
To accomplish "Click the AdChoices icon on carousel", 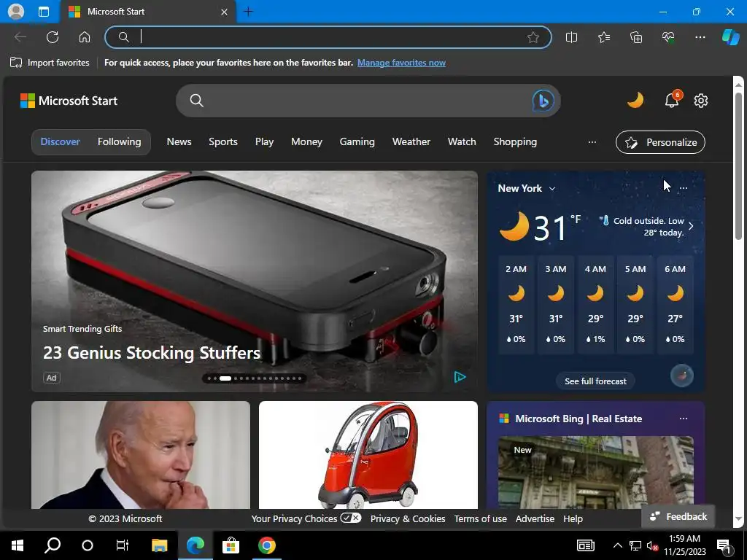I will (460, 377).
